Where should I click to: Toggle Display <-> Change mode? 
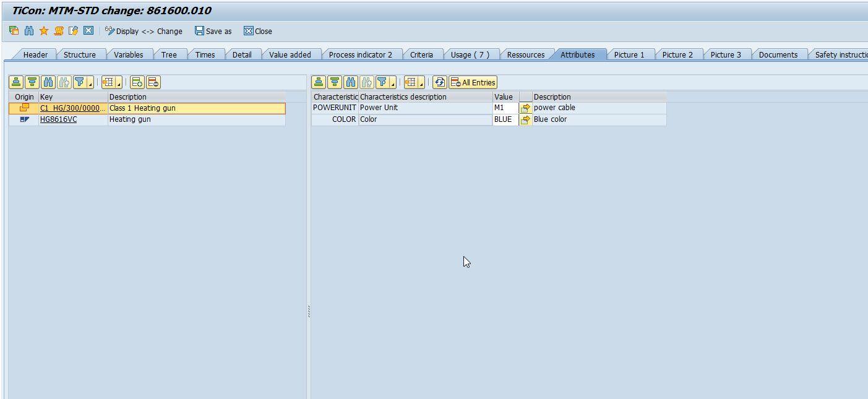tap(144, 31)
